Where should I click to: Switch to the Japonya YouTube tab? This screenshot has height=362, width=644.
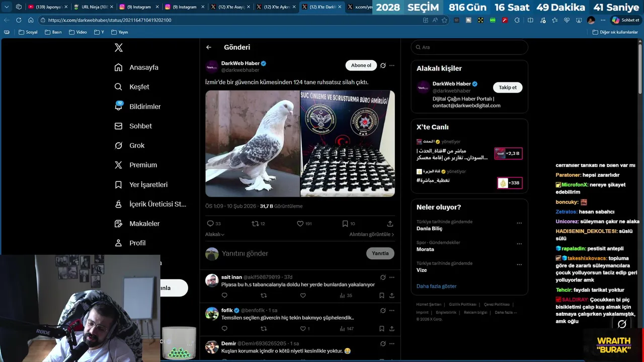pyautogui.click(x=47, y=7)
